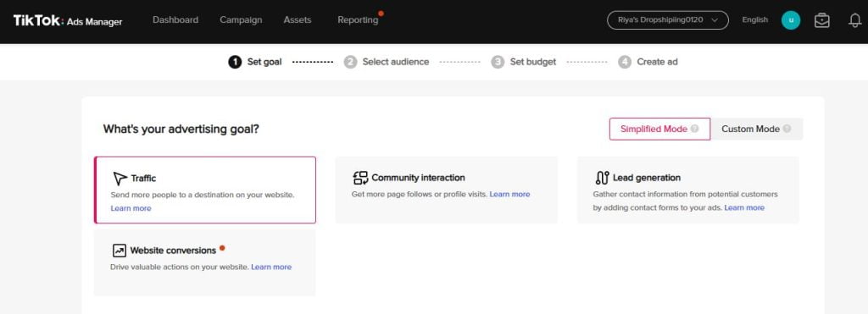Click Learn more under Lead generation

click(x=744, y=208)
